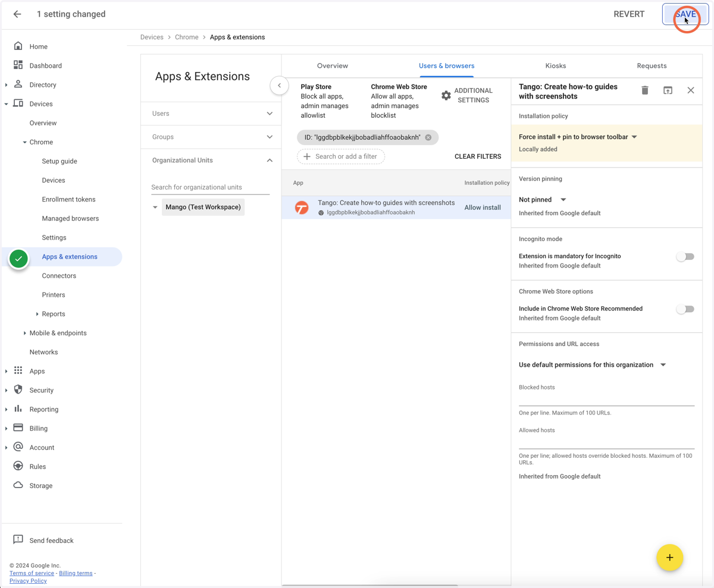Click the delete trash icon for Tango extension
The image size is (714, 588).
(645, 90)
